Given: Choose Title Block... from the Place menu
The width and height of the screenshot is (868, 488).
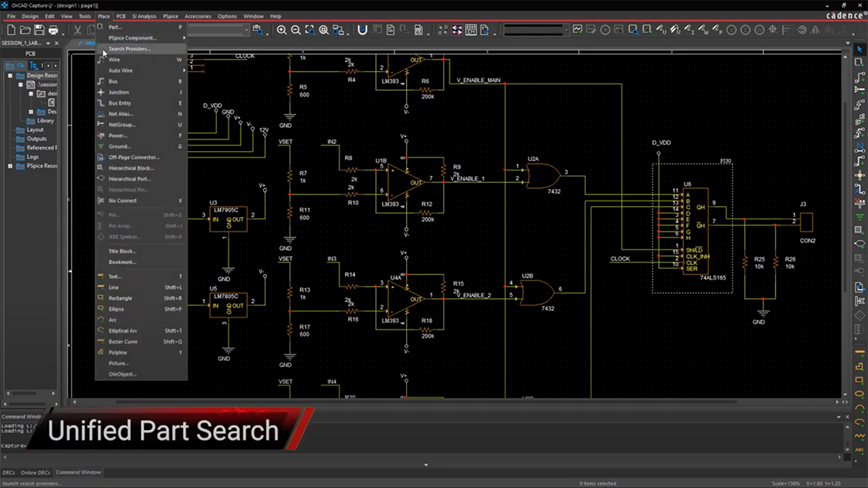Looking at the screenshot, I should [141, 251].
